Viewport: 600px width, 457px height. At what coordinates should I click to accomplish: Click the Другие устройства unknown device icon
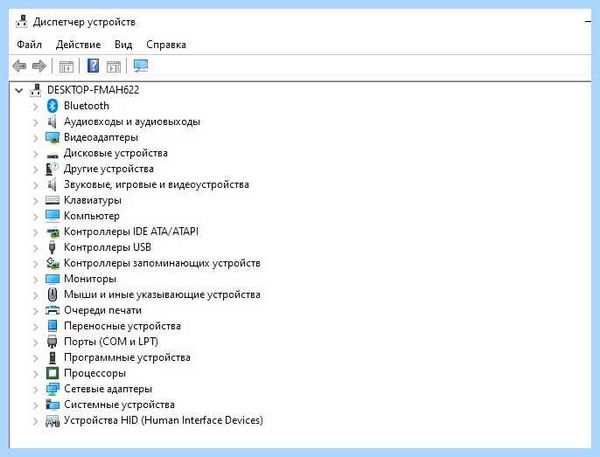52,169
